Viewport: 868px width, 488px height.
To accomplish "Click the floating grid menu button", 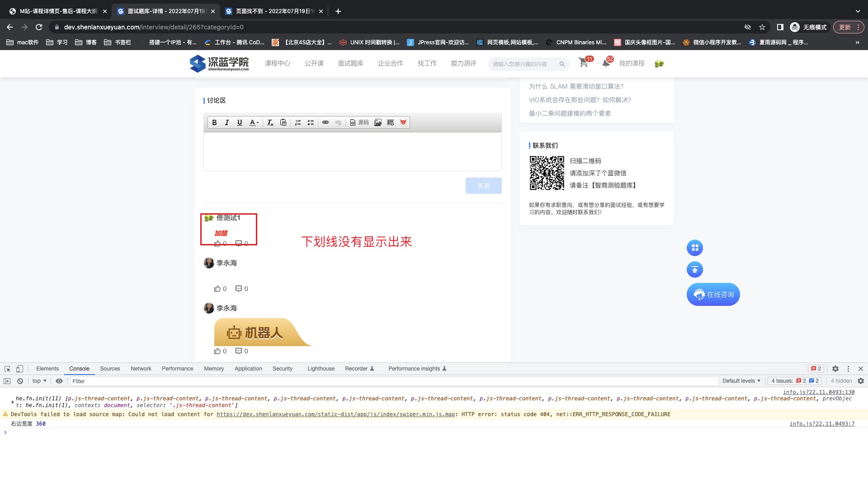I will [695, 248].
